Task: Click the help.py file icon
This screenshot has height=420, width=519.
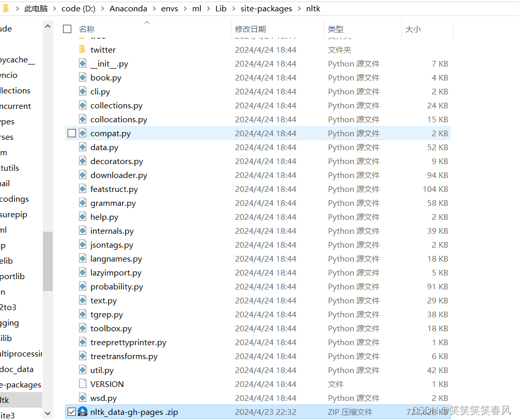Action: coord(83,216)
